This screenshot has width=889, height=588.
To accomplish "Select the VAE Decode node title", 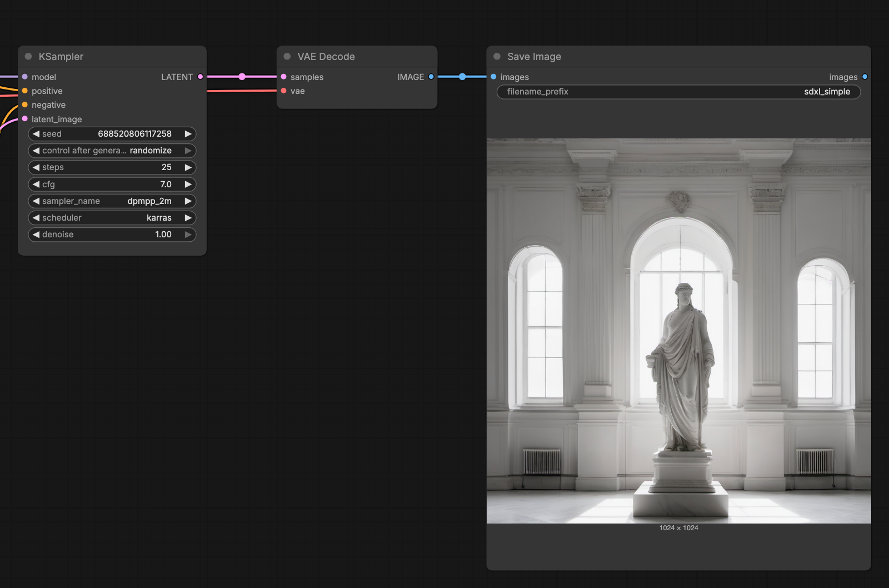I will point(326,57).
